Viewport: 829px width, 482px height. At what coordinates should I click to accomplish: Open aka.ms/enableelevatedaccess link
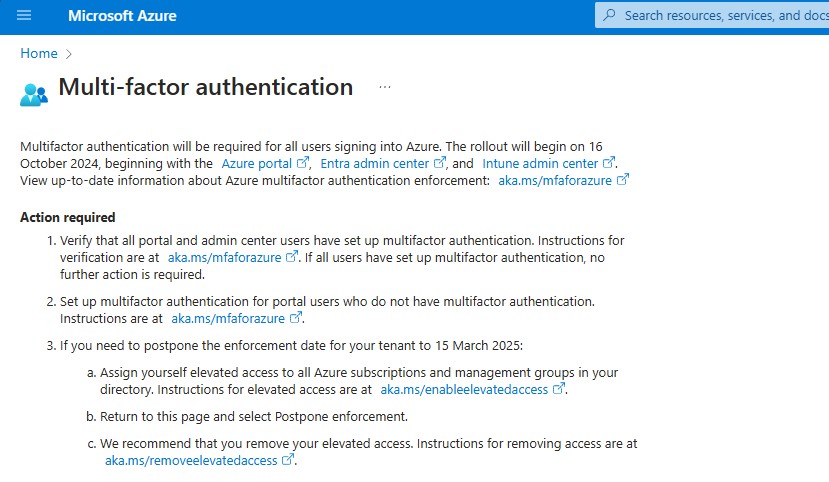pos(464,390)
